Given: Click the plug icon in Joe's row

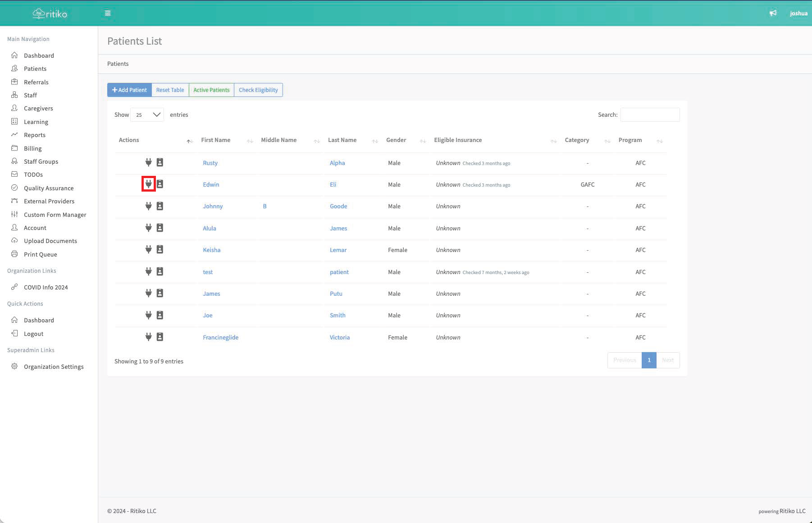Looking at the screenshot, I should pyautogui.click(x=148, y=315).
